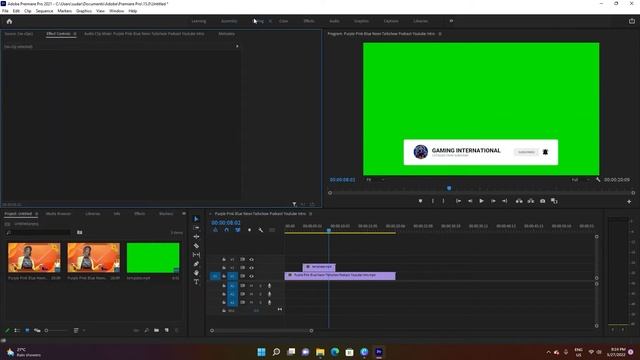
Task: Open the Sequence menu
Action: tap(44, 11)
